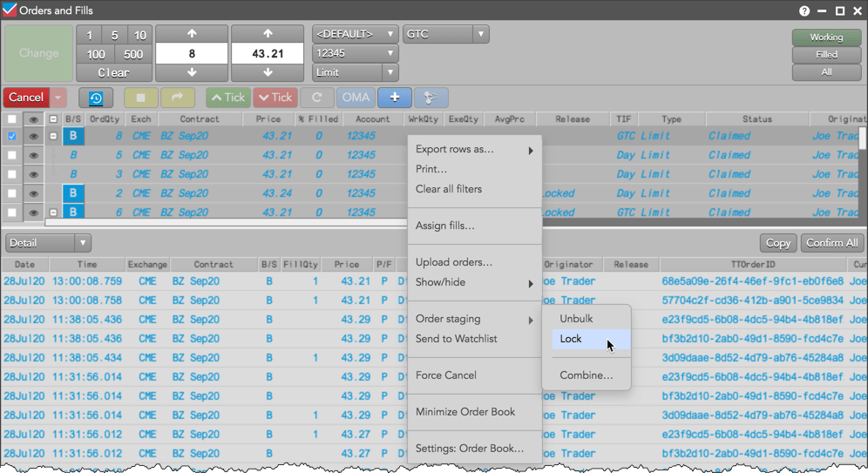Check the checkbox for the OrdQty 5 order
This screenshot has width=868, height=473.
click(x=11, y=155)
